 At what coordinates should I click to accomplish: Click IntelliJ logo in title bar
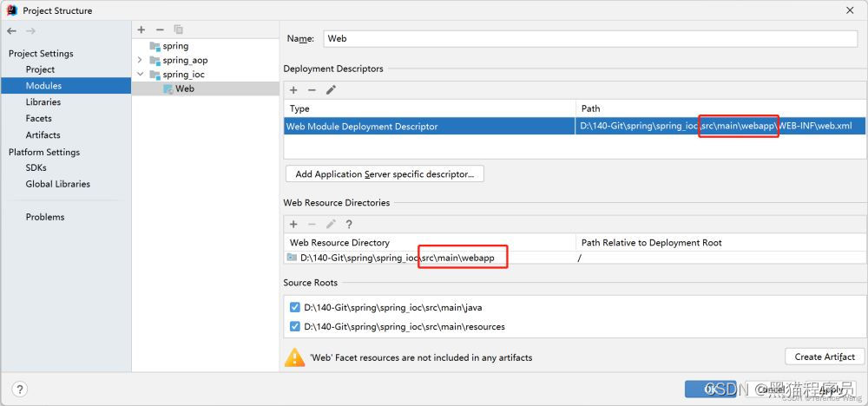coord(11,10)
